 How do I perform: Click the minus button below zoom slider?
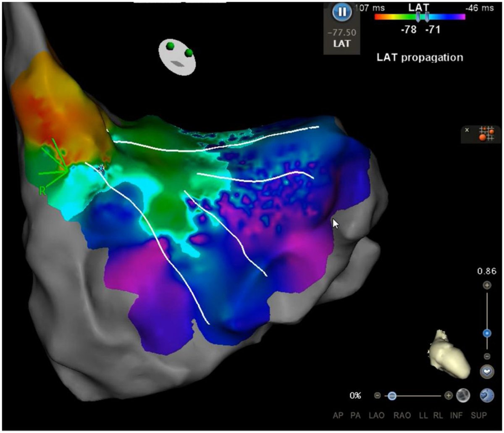click(x=487, y=356)
